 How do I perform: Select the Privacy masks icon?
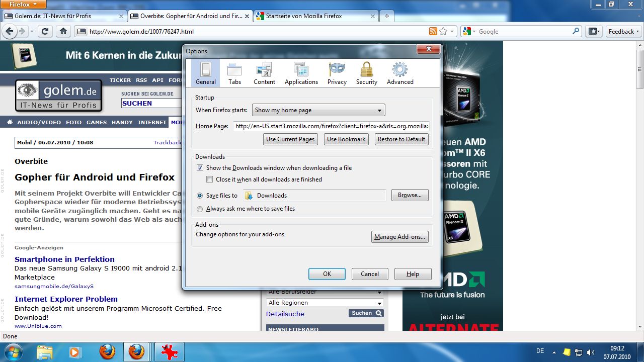(336, 73)
